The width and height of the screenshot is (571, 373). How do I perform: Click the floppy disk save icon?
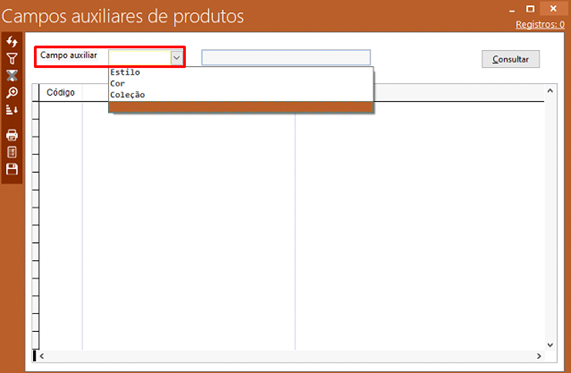tap(12, 169)
